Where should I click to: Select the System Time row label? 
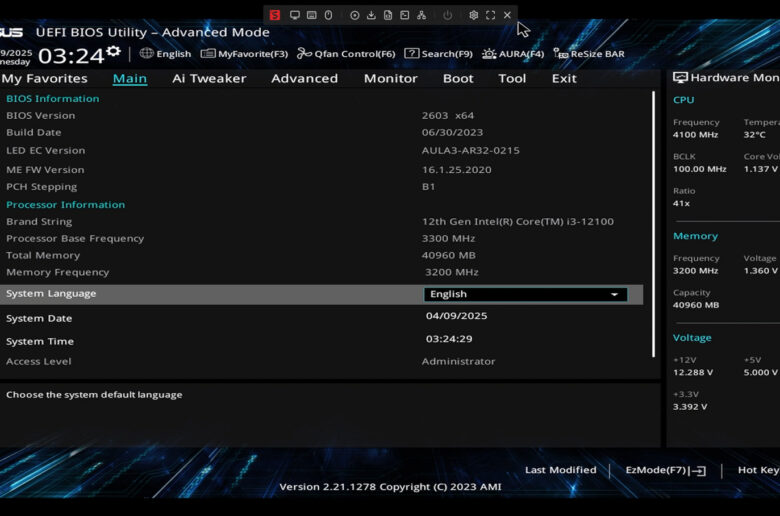click(40, 342)
